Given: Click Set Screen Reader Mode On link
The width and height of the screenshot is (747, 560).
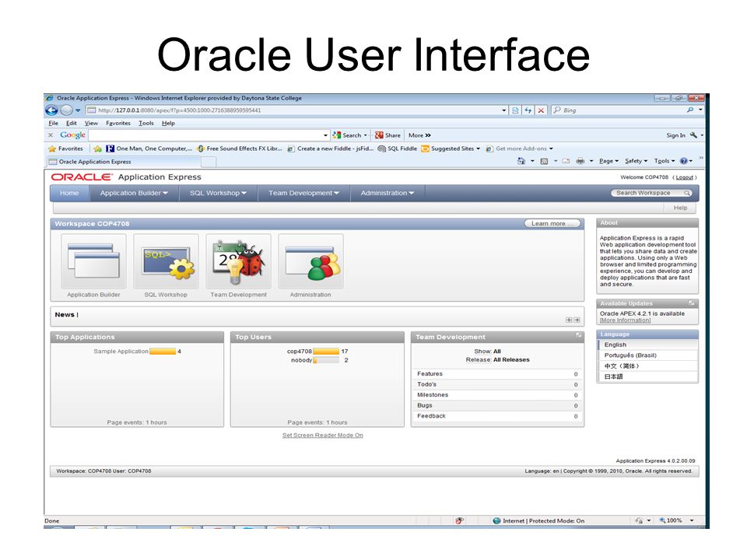Looking at the screenshot, I should [x=322, y=436].
